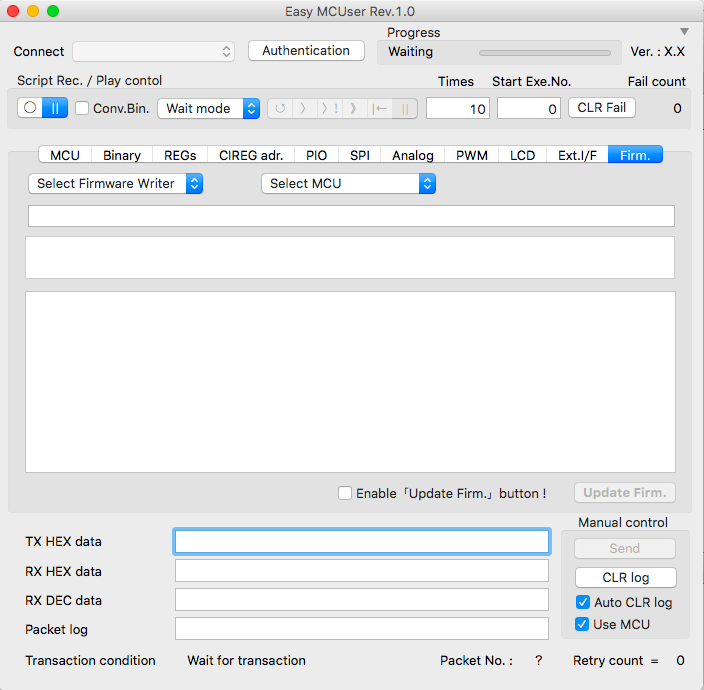The width and height of the screenshot is (704, 690).
Task: Click the CLR log button
Action: pos(625,577)
